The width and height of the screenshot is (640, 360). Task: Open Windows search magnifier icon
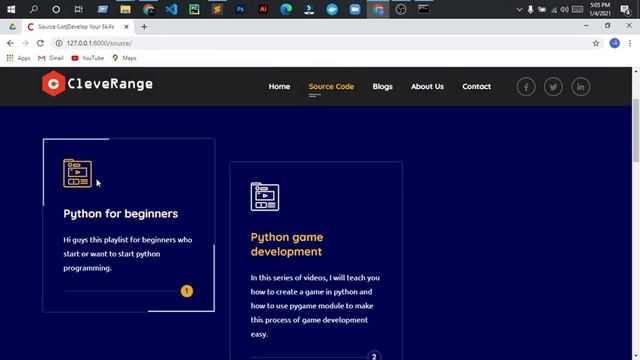[33, 9]
